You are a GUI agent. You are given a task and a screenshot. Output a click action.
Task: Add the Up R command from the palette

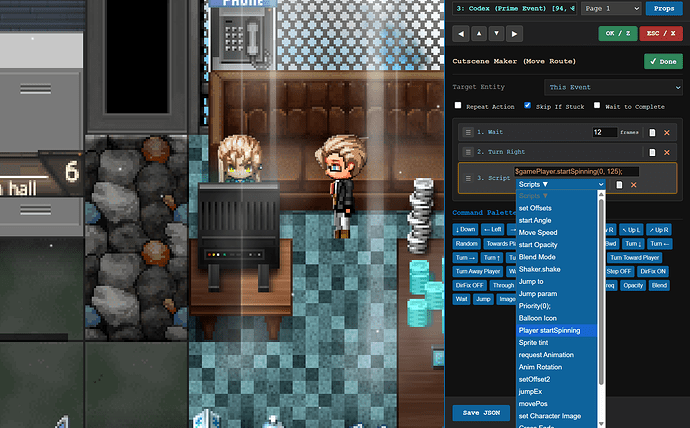click(x=659, y=230)
